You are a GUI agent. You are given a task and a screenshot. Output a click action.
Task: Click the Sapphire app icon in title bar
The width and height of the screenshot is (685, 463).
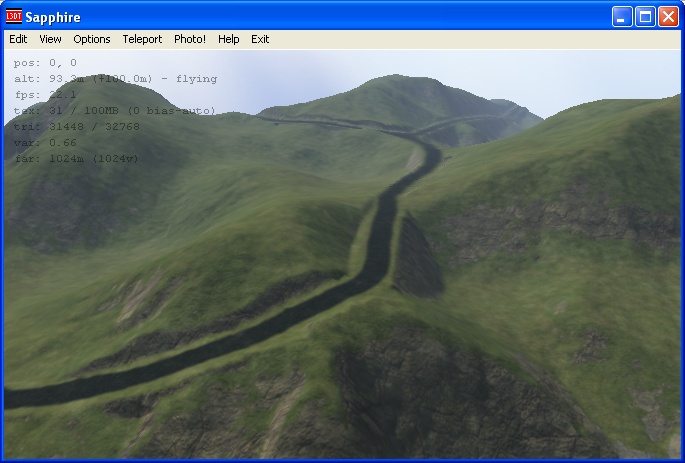(x=15, y=16)
